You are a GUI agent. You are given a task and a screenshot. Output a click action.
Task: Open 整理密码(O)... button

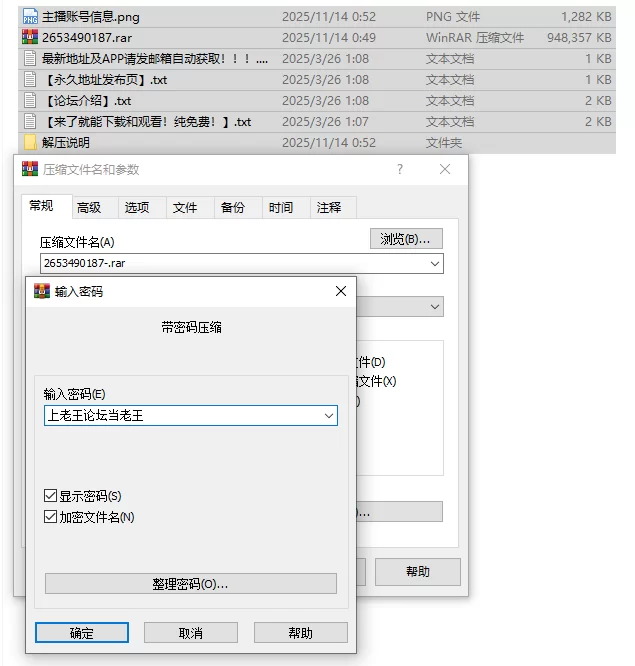coord(191,584)
